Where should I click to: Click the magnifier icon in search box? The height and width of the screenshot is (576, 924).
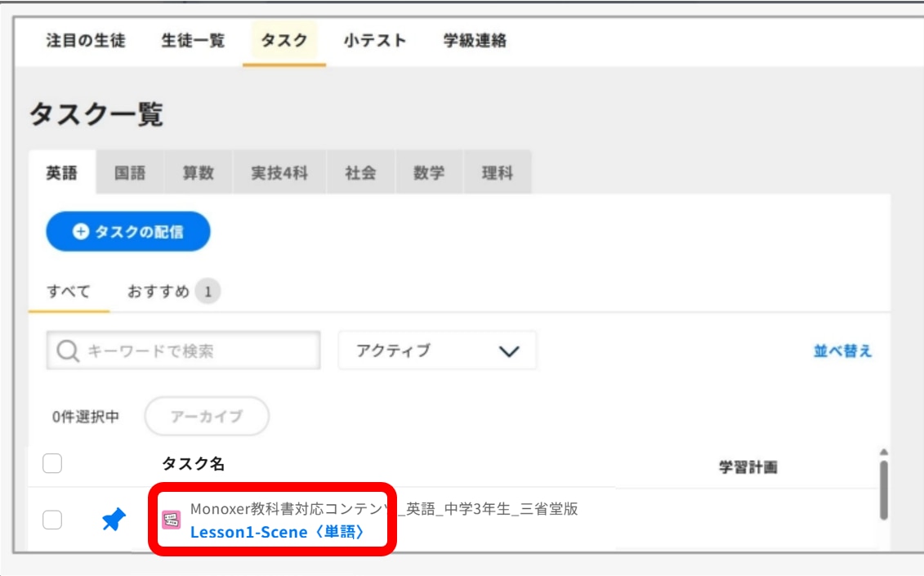coord(68,351)
